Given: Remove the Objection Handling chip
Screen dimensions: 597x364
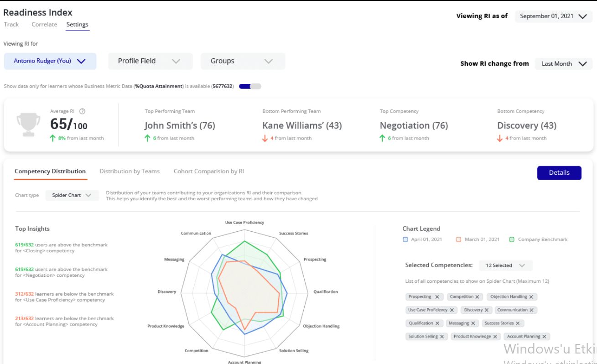Looking at the screenshot, I should point(531,297).
